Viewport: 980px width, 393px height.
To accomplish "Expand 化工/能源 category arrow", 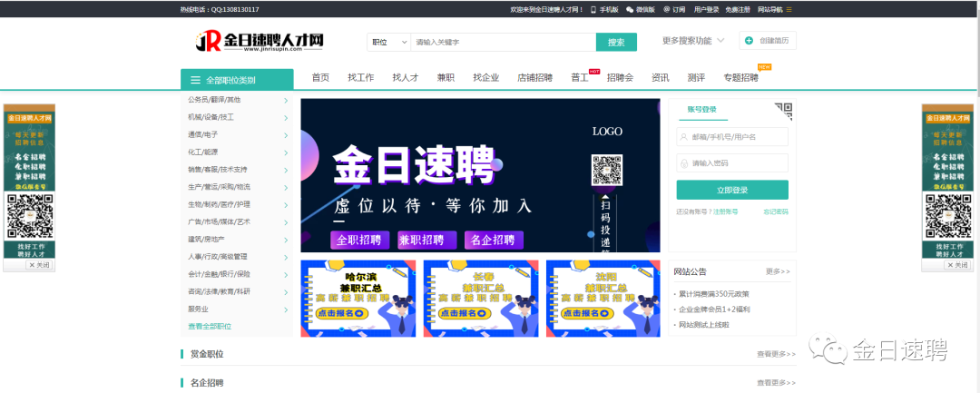I will 286,152.
